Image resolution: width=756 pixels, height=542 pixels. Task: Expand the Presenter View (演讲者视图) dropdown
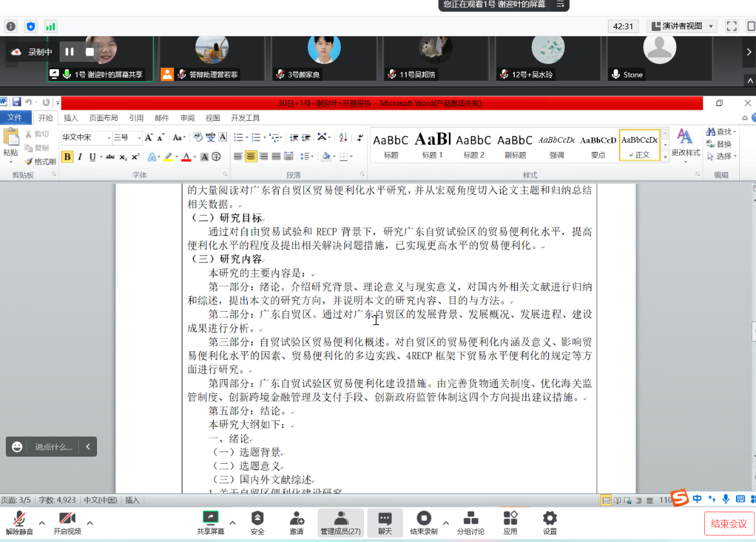point(711,27)
